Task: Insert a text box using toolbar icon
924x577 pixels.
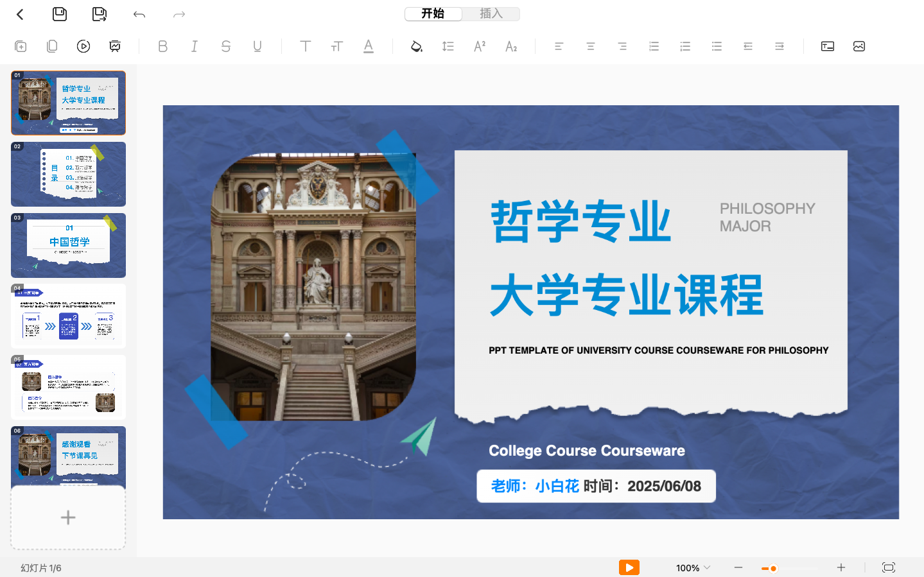Action: pos(827,46)
